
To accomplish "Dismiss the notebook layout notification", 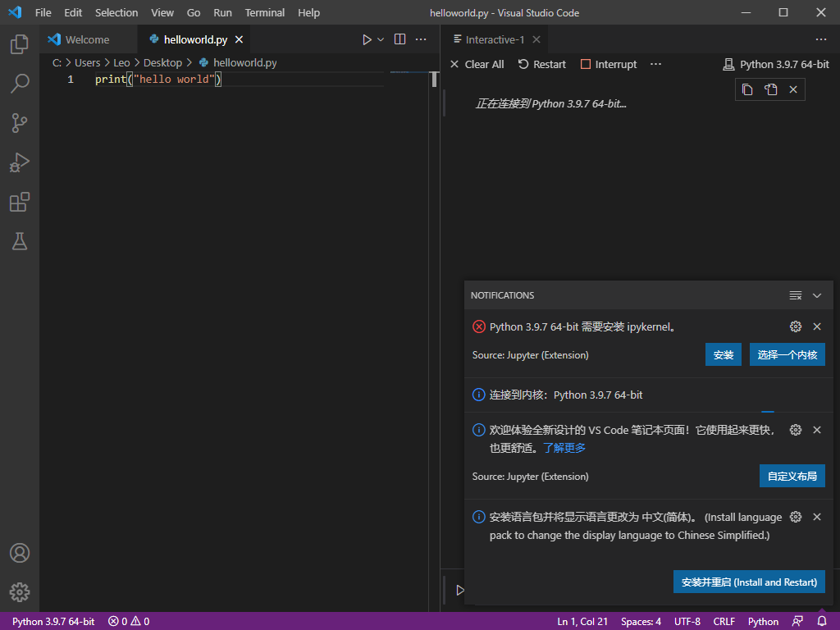I will click(x=817, y=430).
